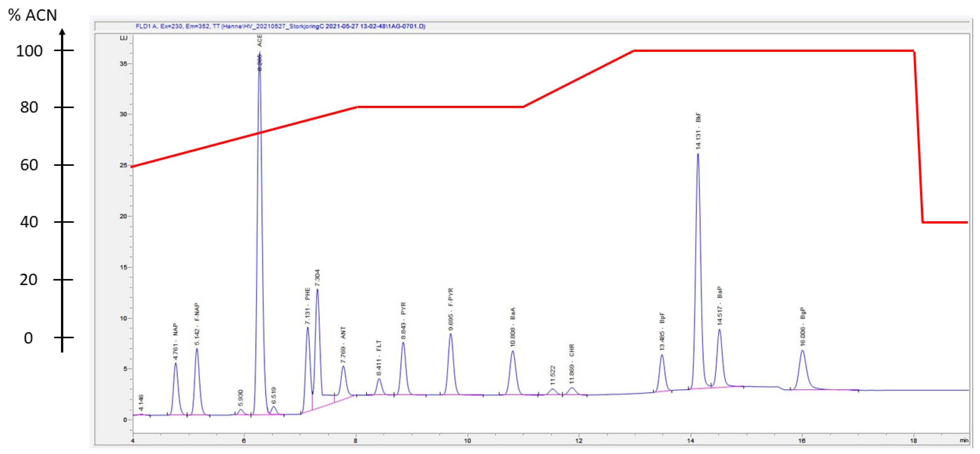The image size is (980, 454).
Task: Click the BpF peak label at 13.485
Action: coord(662,332)
